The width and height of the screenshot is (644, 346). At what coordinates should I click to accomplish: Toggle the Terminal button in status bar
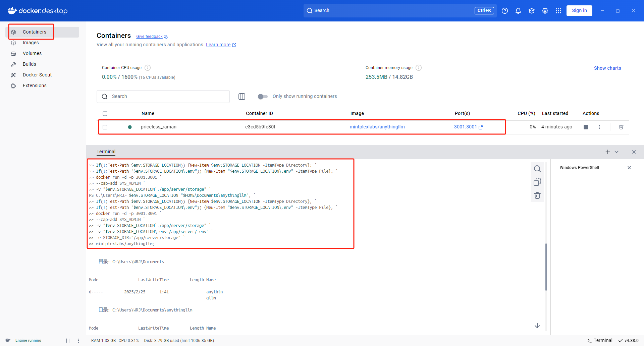coord(600,340)
